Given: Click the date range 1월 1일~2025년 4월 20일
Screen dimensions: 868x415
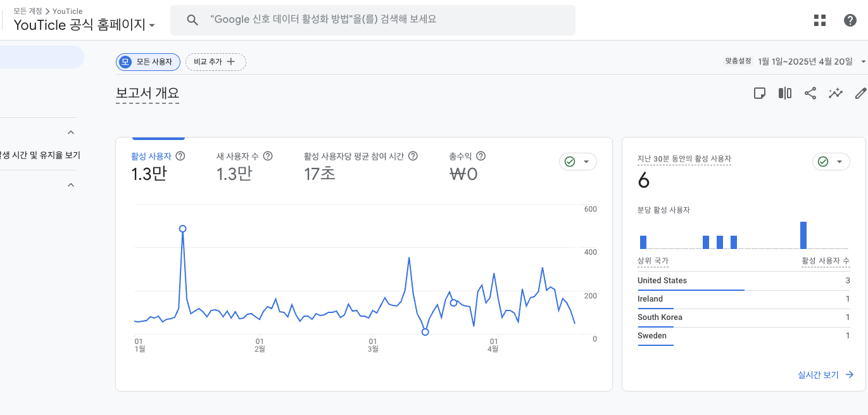Looking at the screenshot, I should pos(805,61).
